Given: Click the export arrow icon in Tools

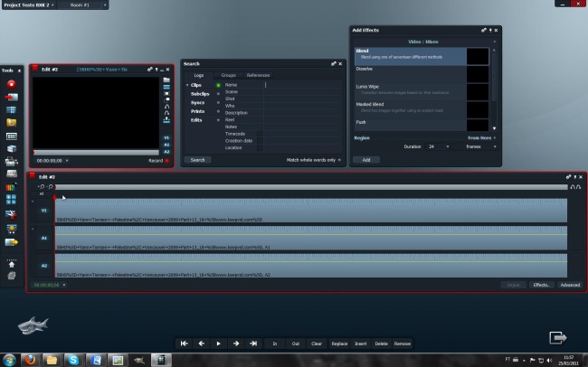Looking at the screenshot, I should [x=12, y=242].
